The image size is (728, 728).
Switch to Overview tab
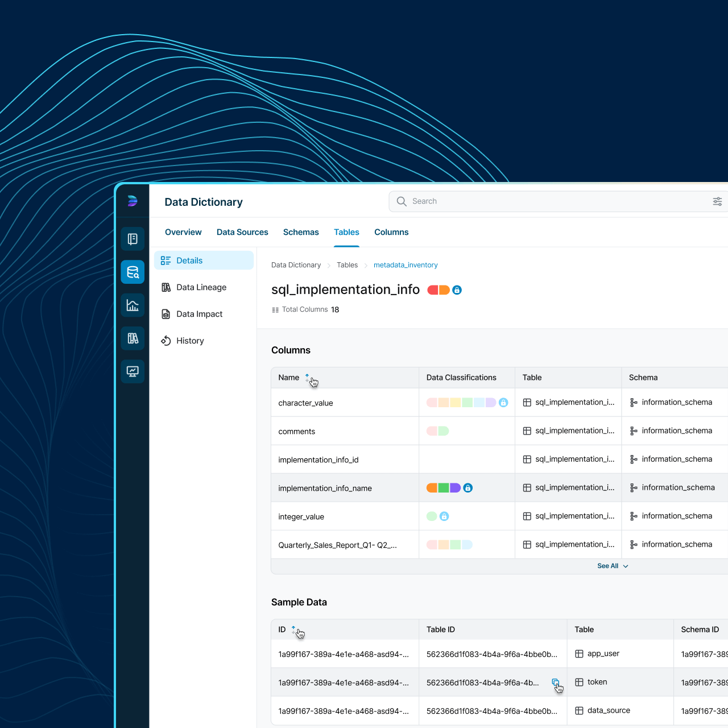tap(183, 232)
